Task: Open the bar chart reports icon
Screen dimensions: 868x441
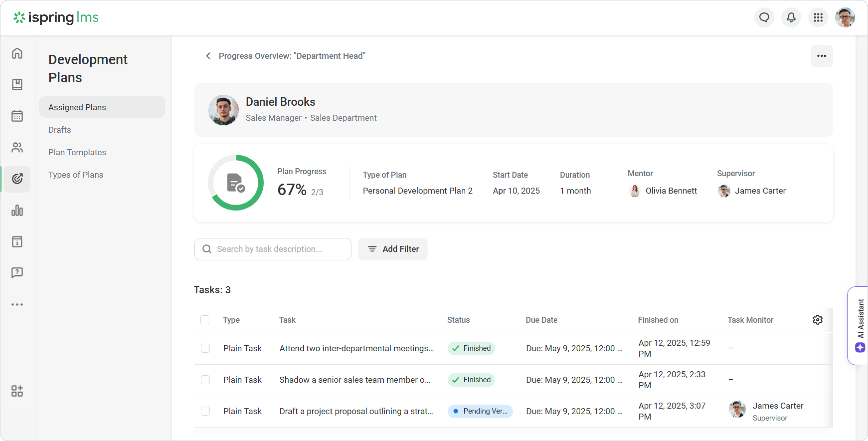Action: 17,210
